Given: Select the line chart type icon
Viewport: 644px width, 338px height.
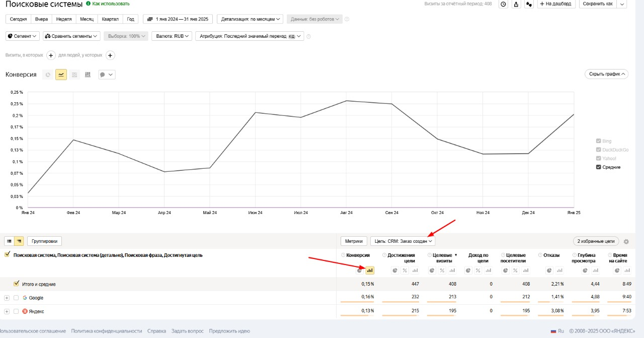Looking at the screenshot, I should 61,75.
